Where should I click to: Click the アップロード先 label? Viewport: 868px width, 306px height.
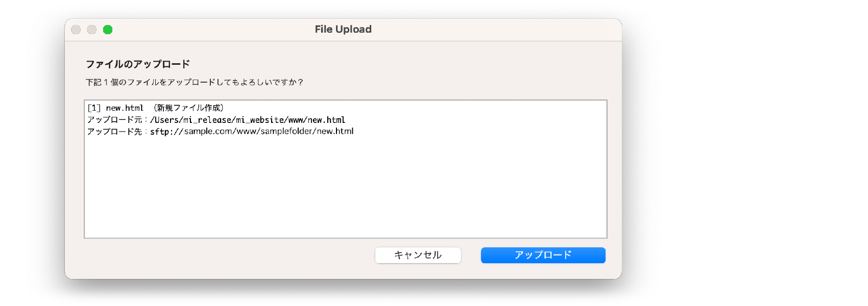(x=114, y=132)
